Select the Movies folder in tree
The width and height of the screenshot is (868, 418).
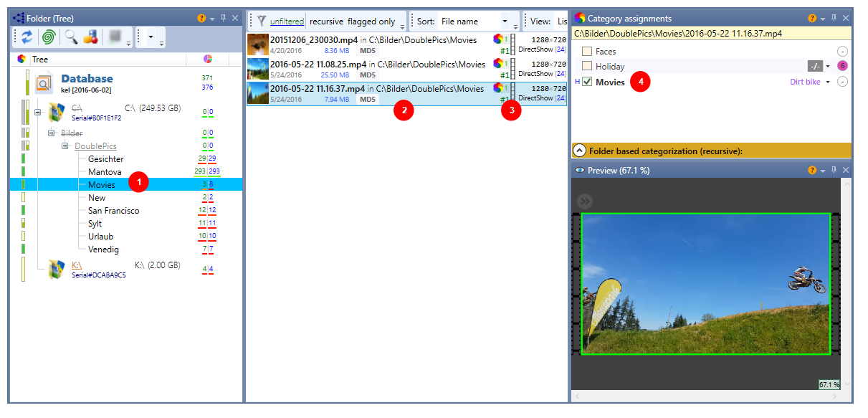[x=102, y=185]
